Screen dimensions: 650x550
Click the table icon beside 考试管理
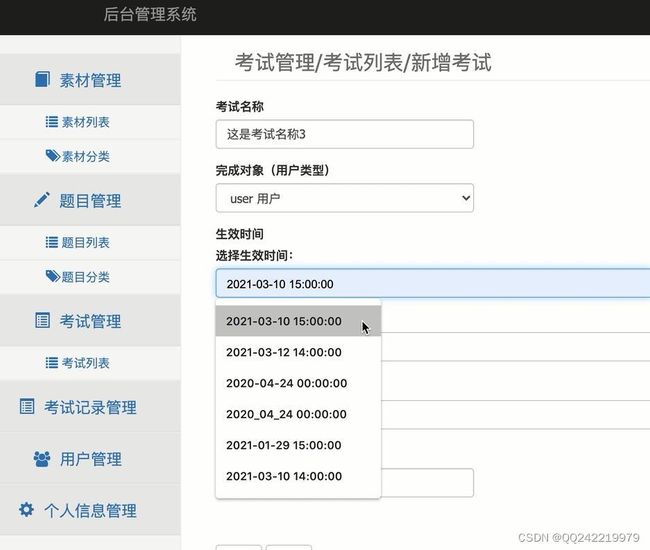pos(42,320)
